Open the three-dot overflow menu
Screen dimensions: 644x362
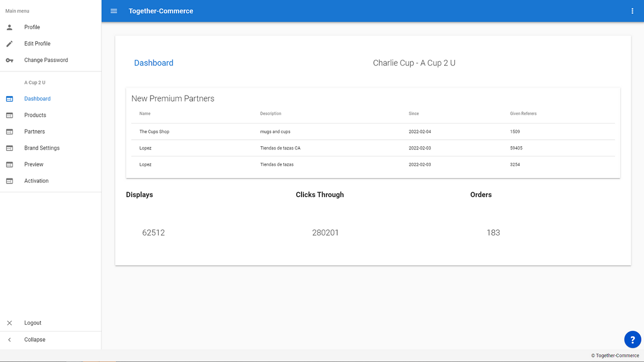(632, 11)
